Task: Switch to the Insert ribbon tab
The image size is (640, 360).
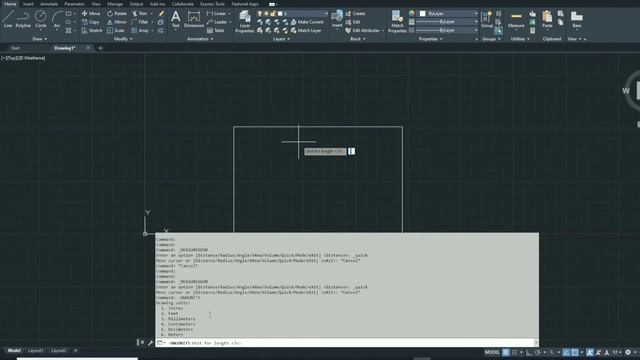Action: tap(28, 4)
